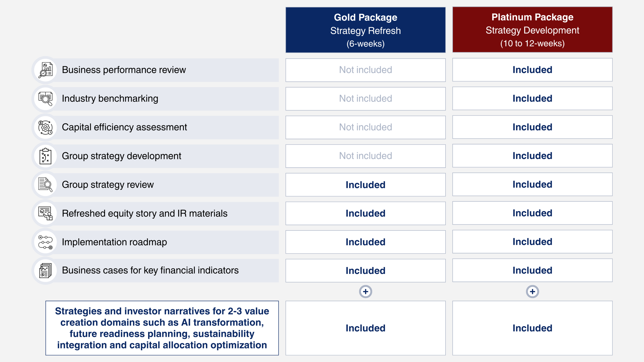This screenshot has height=362, width=644.
Task: Open the Gold Package Strategy Refresh header
Action: click(366, 30)
